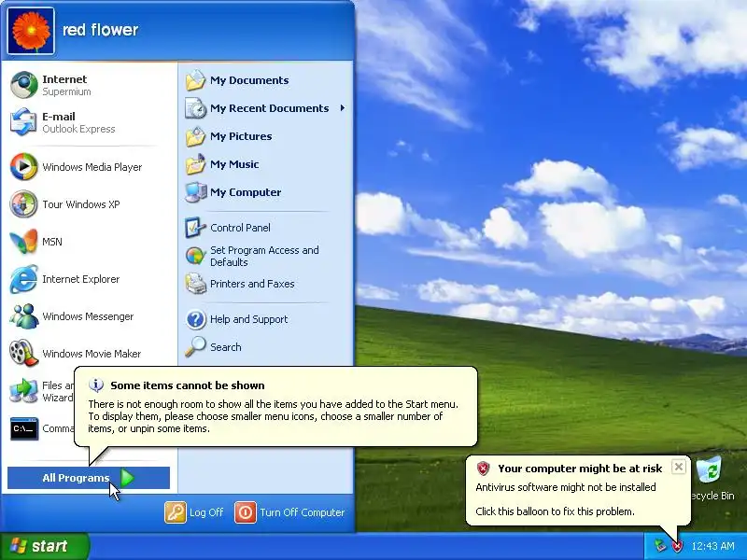Click the All Programs label
Screen dimensions: 747x560
(76, 478)
